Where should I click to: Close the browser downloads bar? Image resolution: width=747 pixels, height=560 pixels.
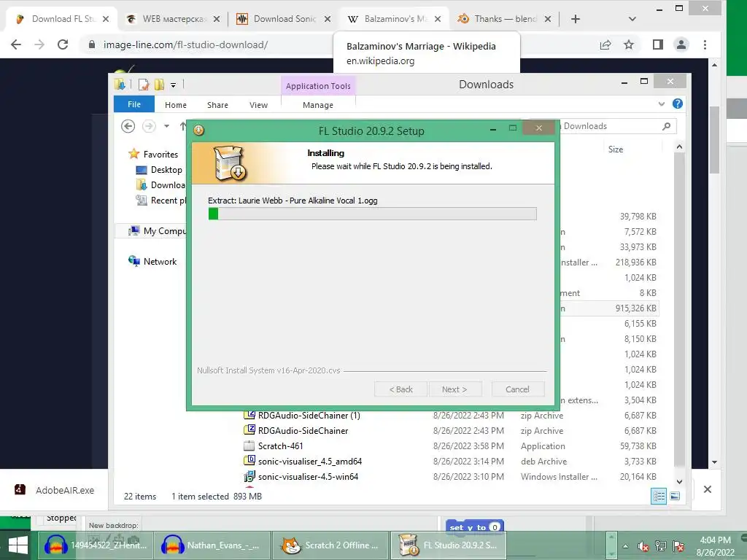(708, 489)
